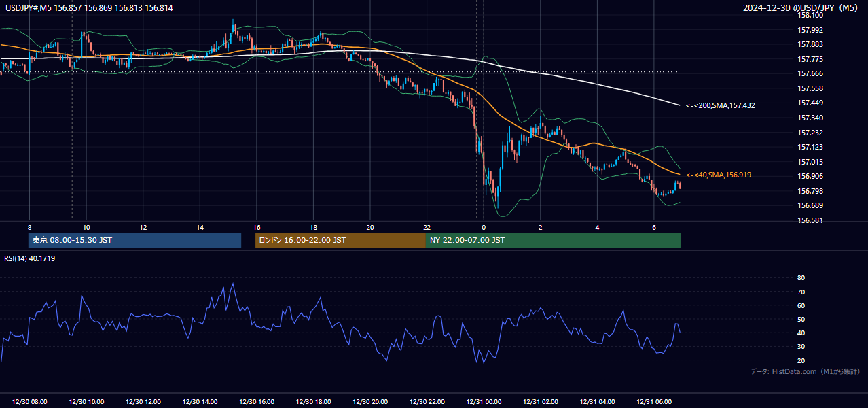Click the 12/30 08:00 date label
The height and width of the screenshot is (408, 868).
pos(30,402)
